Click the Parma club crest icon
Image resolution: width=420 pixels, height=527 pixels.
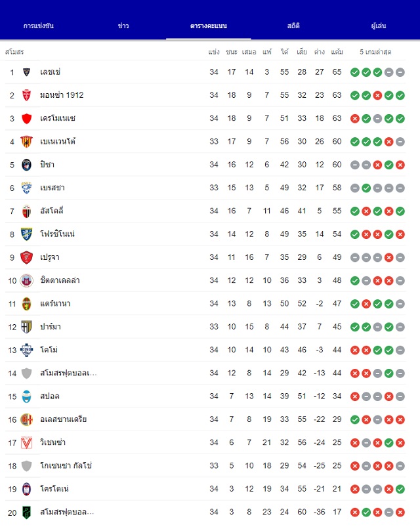tap(26, 327)
